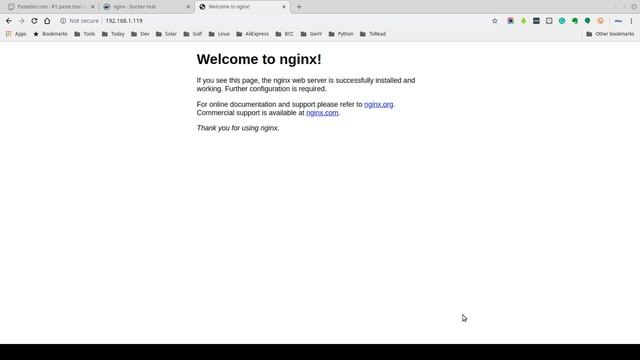The width and height of the screenshot is (640, 360).
Task: Expand the Golf bookmark folder
Action: (x=193, y=34)
